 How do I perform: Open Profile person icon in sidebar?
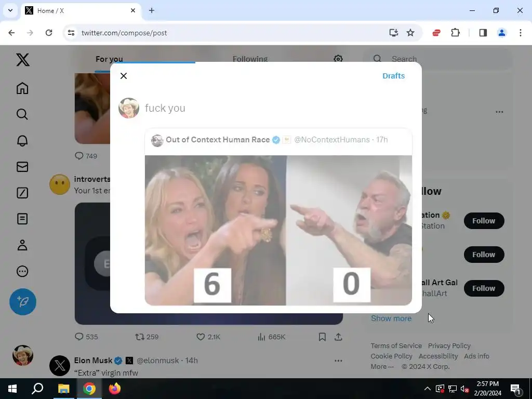(22, 245)
